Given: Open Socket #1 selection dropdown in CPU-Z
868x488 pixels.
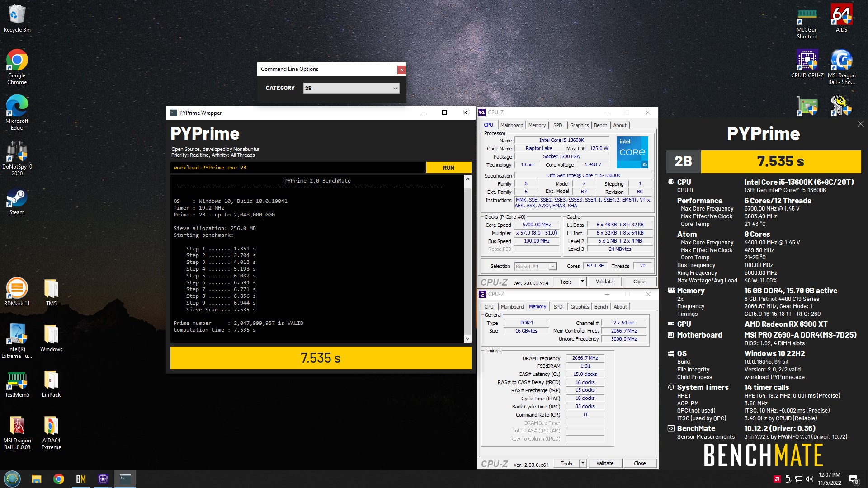Looking at the screenshot, I should (x=535, y=267).
